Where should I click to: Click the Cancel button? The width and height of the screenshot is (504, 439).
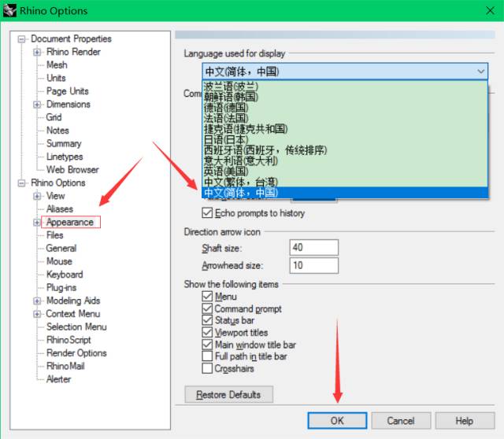click(x=400, y=421)
